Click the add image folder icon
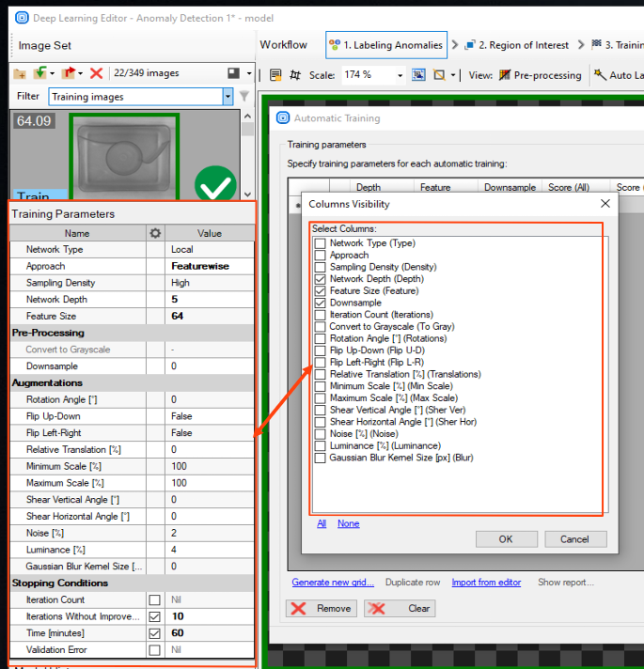This screenshot has height=669, width=644. [20, 74]
